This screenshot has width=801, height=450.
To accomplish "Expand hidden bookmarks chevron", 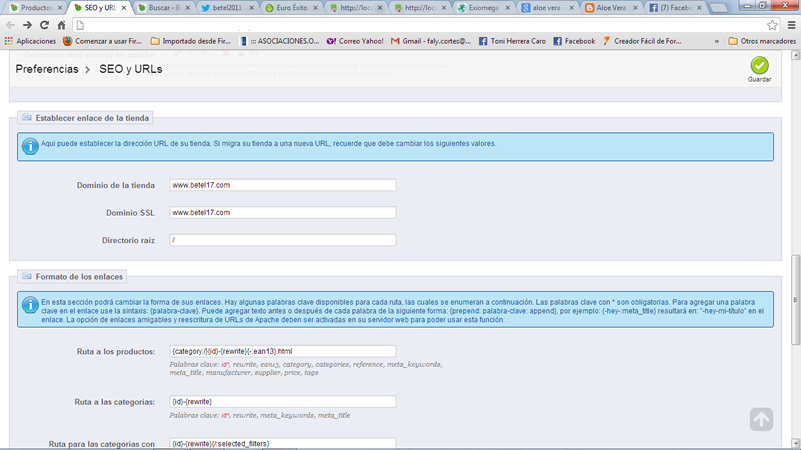I will coord(716,41).
